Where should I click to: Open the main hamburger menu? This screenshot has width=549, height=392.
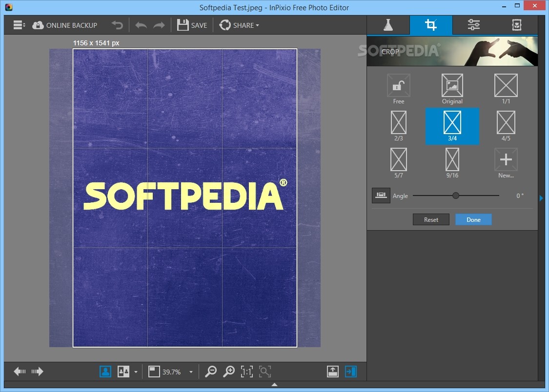19,25
